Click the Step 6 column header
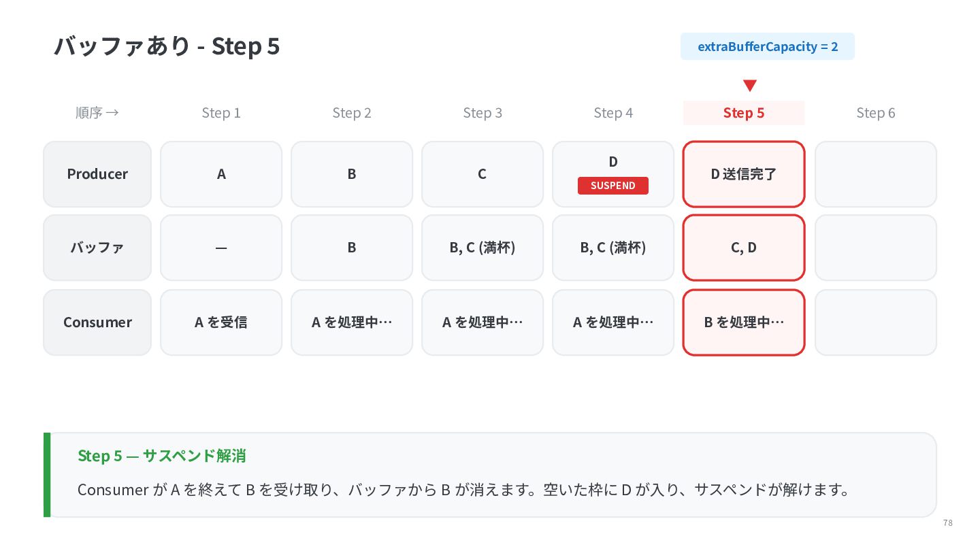 pyautogui.click(x=876, y=113)
